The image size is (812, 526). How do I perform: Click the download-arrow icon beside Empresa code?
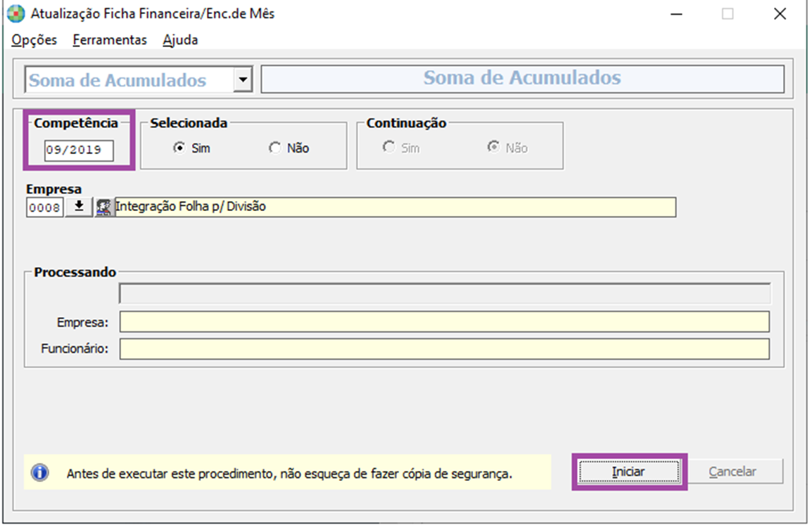click(79, 207)
